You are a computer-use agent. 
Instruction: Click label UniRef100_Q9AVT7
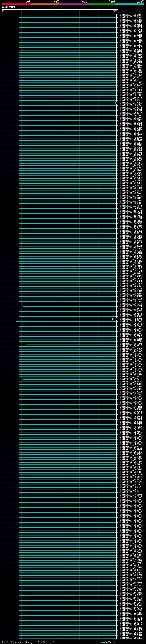[131, 379]
